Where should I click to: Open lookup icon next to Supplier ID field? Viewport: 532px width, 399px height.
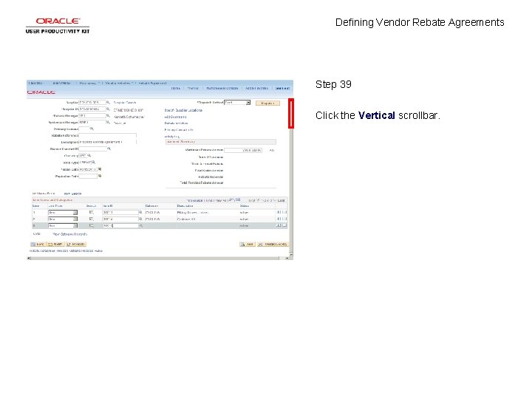point(108,109)
